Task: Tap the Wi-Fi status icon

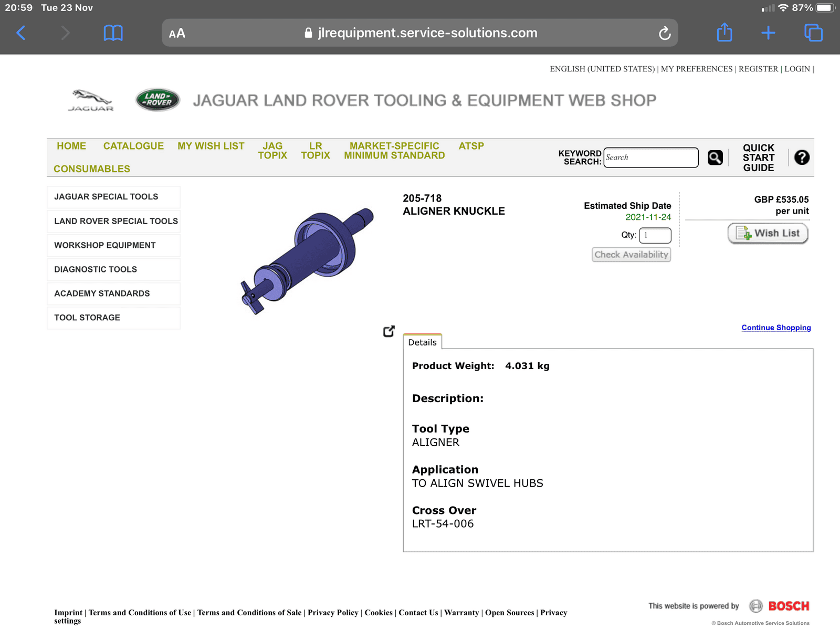Action: pyautogui.click(x=783, y=8)
